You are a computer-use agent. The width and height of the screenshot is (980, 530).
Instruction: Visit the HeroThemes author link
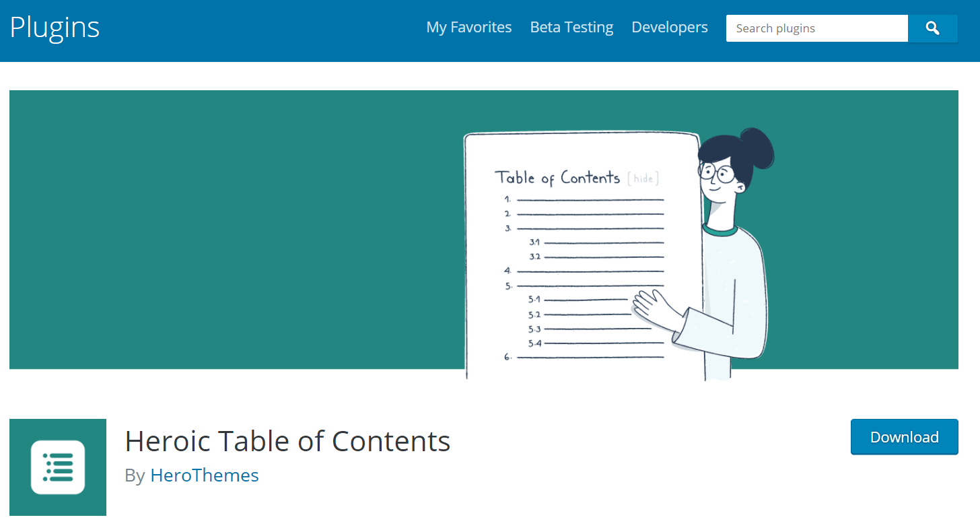(205, 475)
